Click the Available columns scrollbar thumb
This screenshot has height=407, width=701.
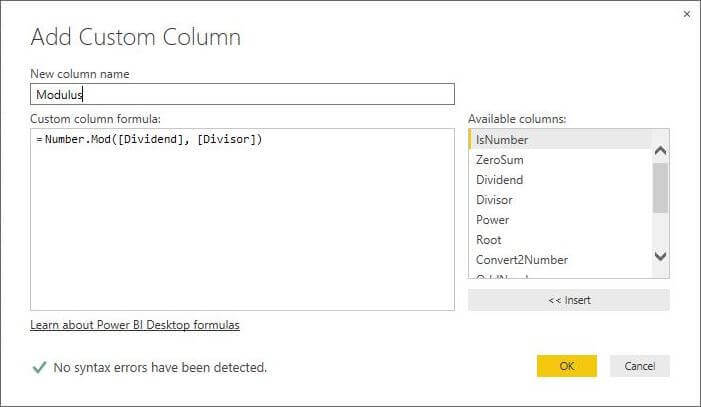660,187
